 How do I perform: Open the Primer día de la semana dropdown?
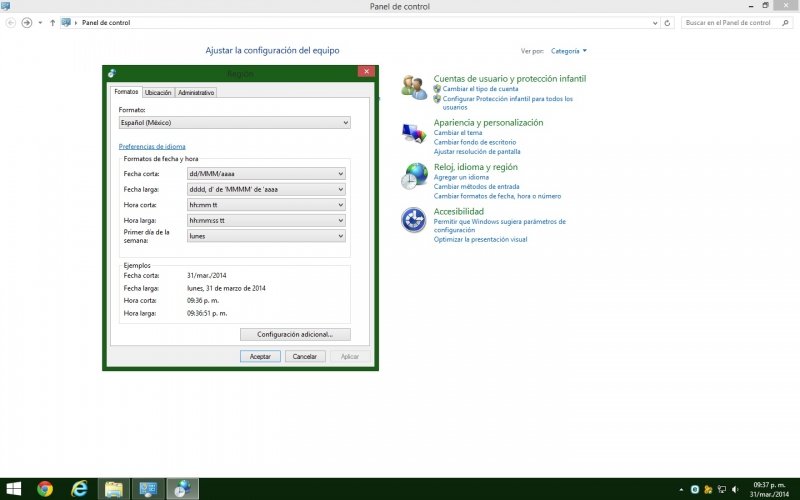click(x=266, y=236)
